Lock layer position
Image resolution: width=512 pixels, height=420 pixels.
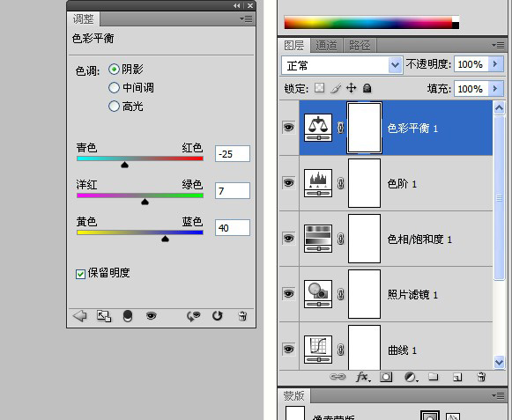pyautogui.click(x=352, y=88)
